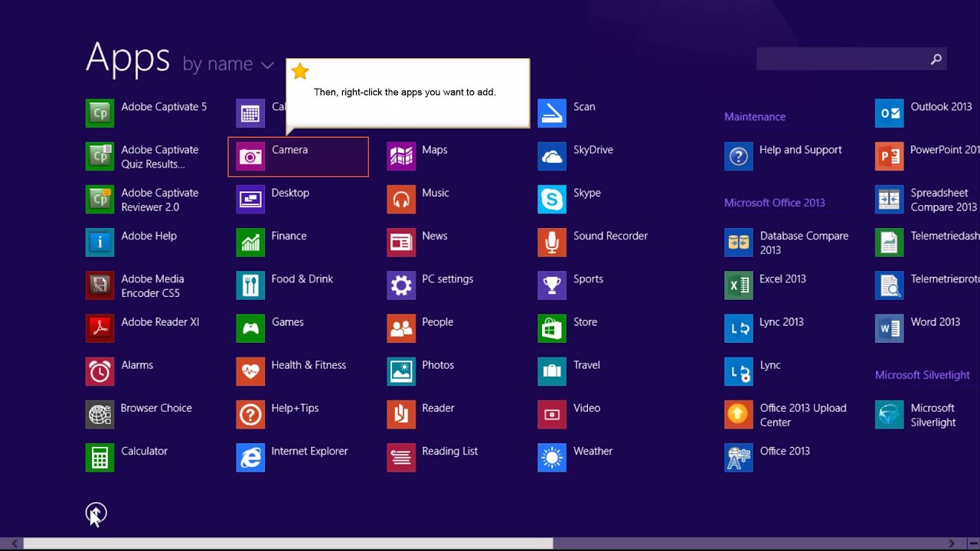Open the Alarms app icon
Screen dimensions: 980x551
point(100,371)
